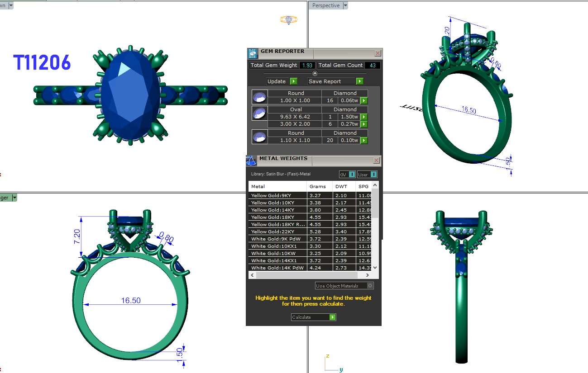The height and width of the screenshot is (373, 588).
Task: Toggle the GV switch in Metal Weights
Action: click(347, 175)
